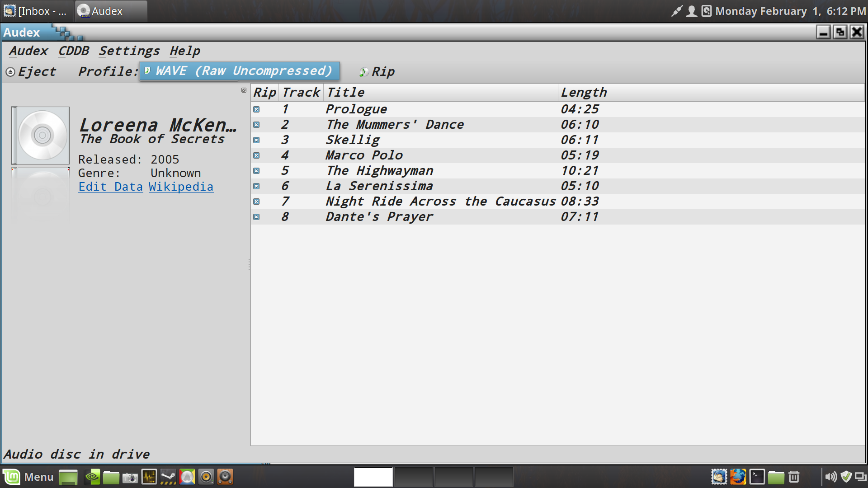
Task: Toggle rip checkbox for La Serenissima
Action: coord(256,186)
